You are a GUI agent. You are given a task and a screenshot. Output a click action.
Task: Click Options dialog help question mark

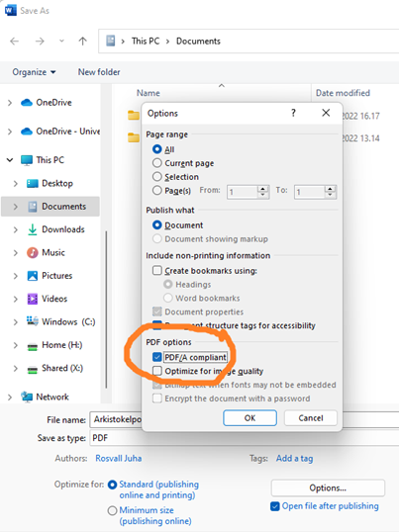point(293,113)
